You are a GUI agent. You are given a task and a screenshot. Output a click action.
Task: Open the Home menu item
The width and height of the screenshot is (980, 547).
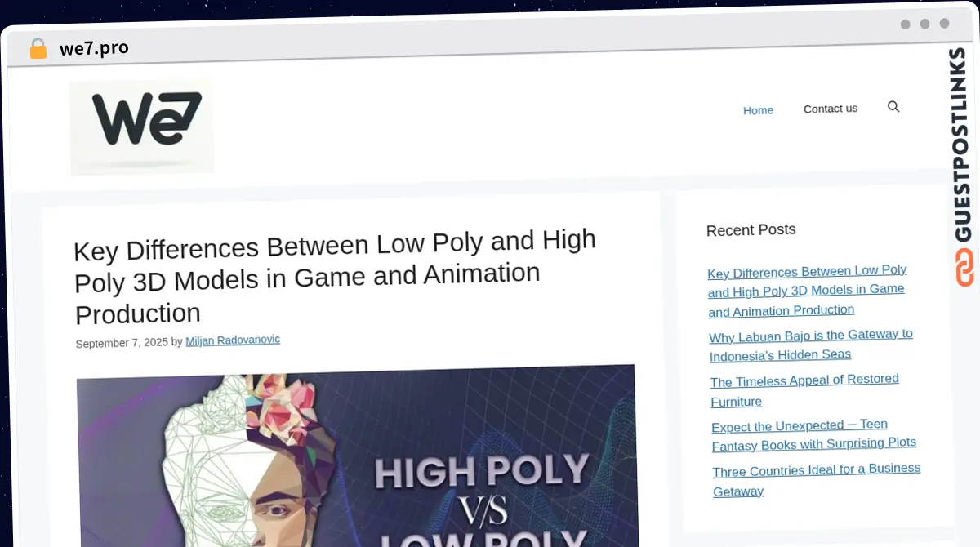(x=758, y=110)
